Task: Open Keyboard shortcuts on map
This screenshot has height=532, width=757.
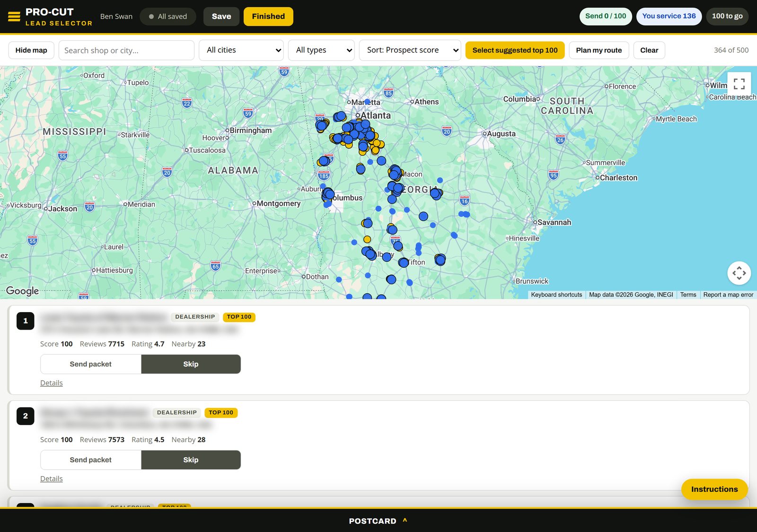Action: (556, 295)
